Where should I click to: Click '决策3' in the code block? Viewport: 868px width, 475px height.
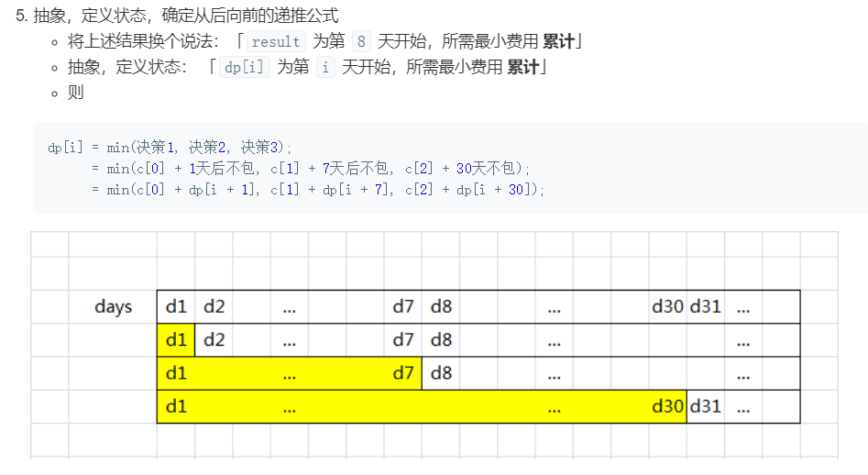pos(259,148)
